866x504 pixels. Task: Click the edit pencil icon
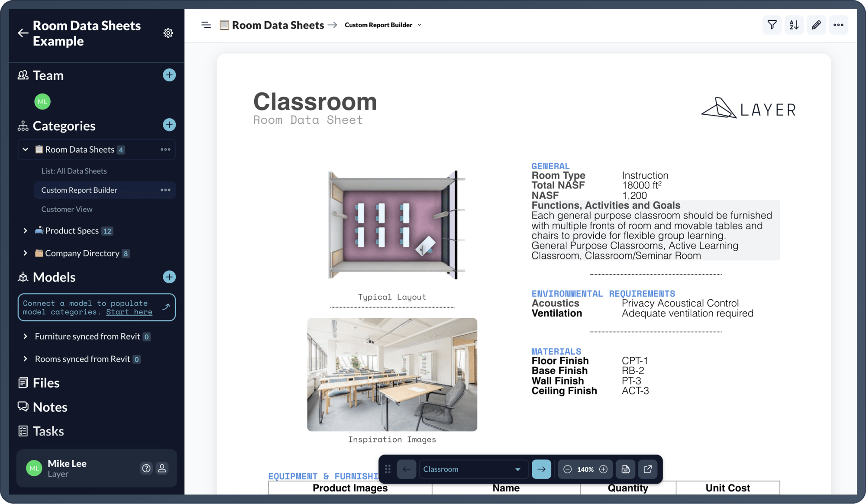pyautogui.click(x=816, y=25)
